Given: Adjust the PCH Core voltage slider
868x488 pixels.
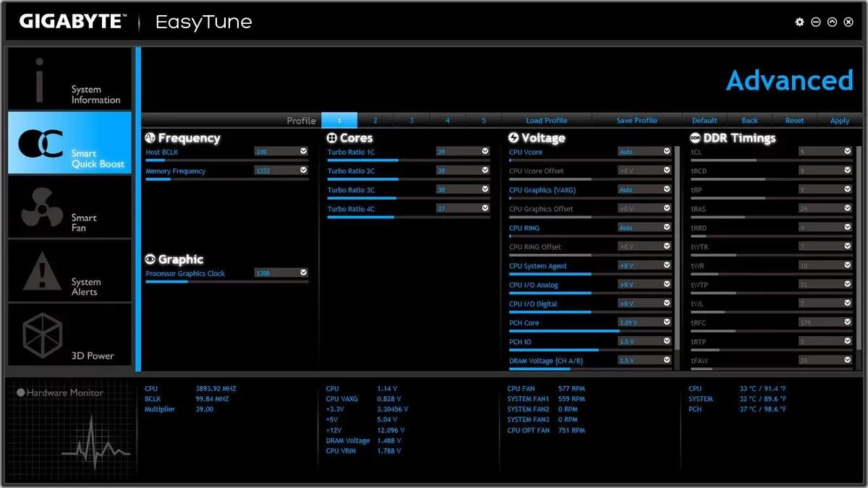Looking at the screenshot, I should tap(590, 331).
